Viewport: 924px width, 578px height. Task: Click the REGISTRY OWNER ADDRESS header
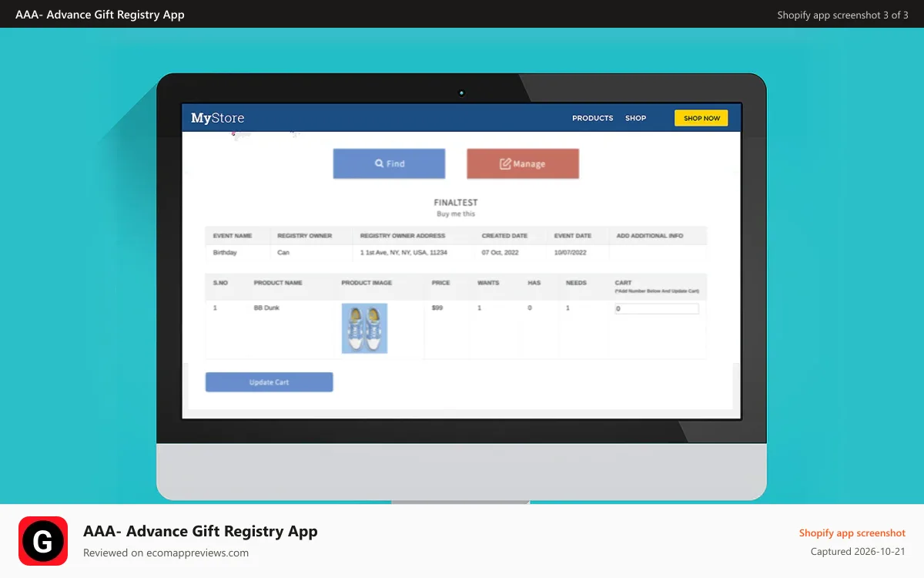click(403, 236)
